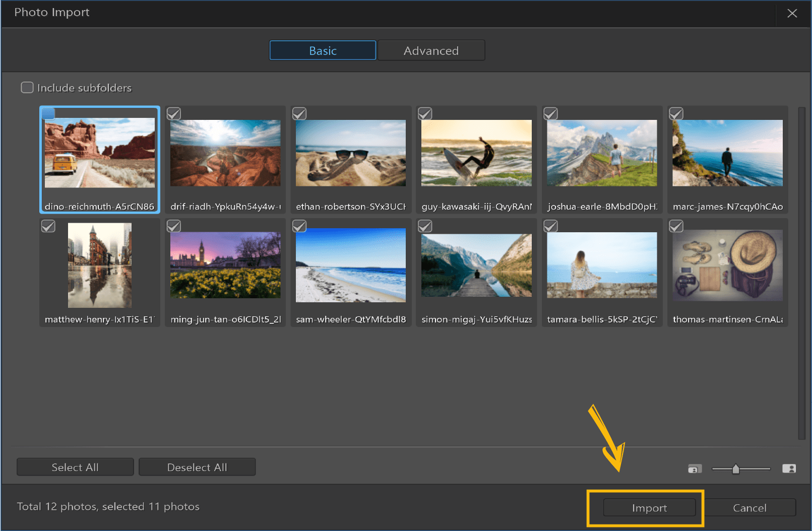Select the matthew-henry city reflection thumbnail
The height and width of the screenshot is (531, 812).
99,265
